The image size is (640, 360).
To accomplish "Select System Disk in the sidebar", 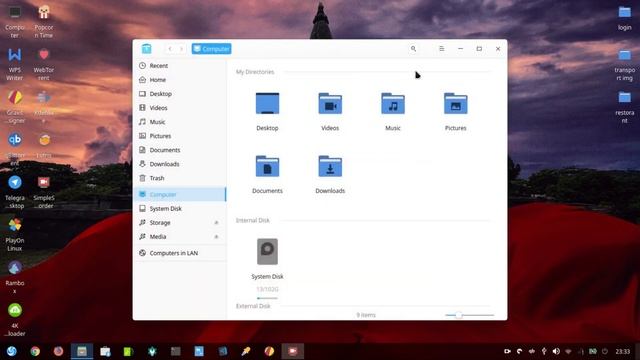I will 180,209.
